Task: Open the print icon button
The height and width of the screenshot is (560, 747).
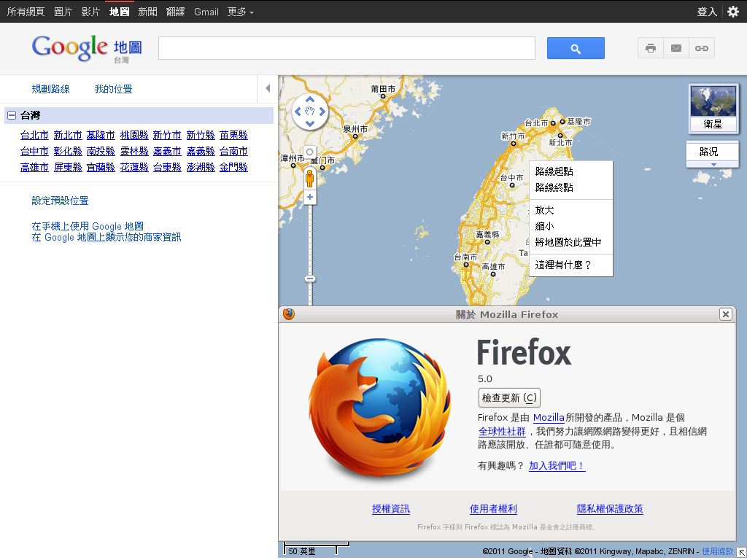Action: point(651,48)
